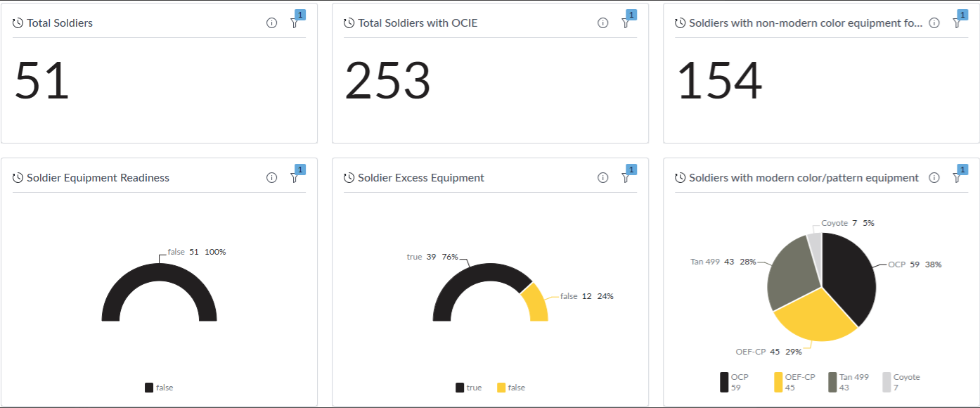Toggle the 'true' legend item in Excess Equipment

[x=469, y=388]
